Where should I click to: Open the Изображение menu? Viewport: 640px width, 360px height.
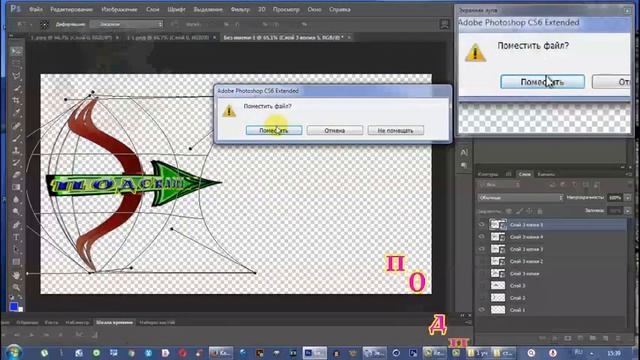120,9
